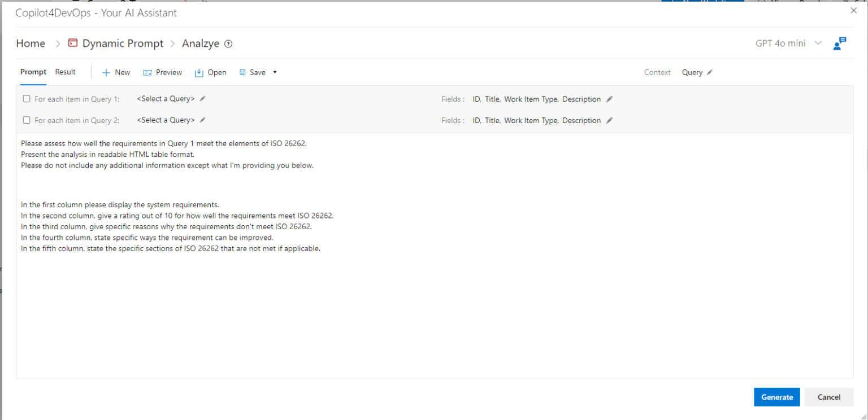
Task: Open the chat feedback icon at top right
Action: click(840, 43)
